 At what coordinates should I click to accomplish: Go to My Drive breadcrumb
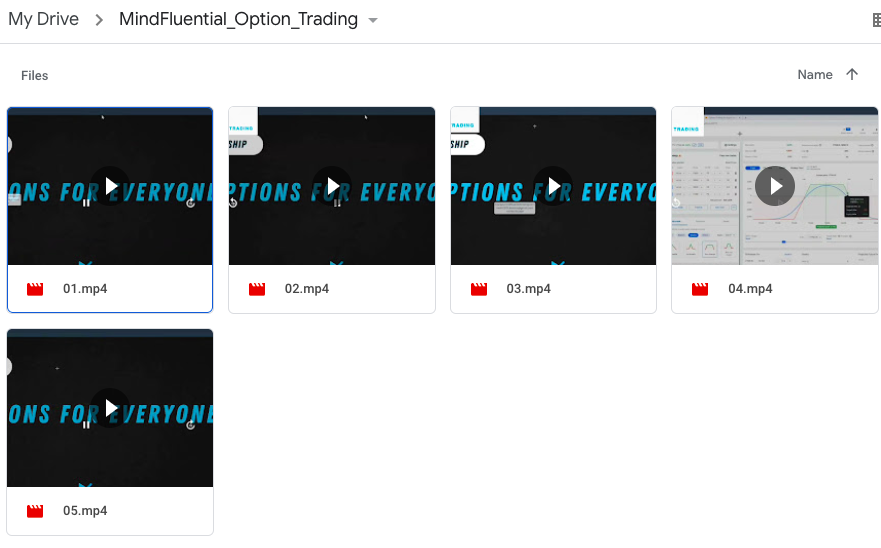coord(43,19)
